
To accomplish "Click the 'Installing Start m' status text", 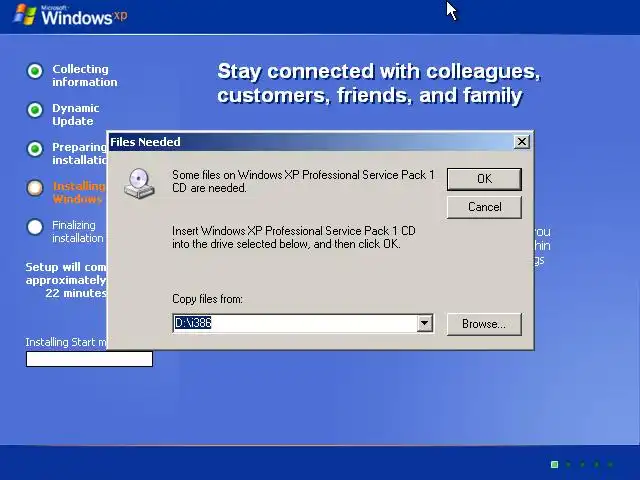I will pyautogui.click(x=66, y=342).
